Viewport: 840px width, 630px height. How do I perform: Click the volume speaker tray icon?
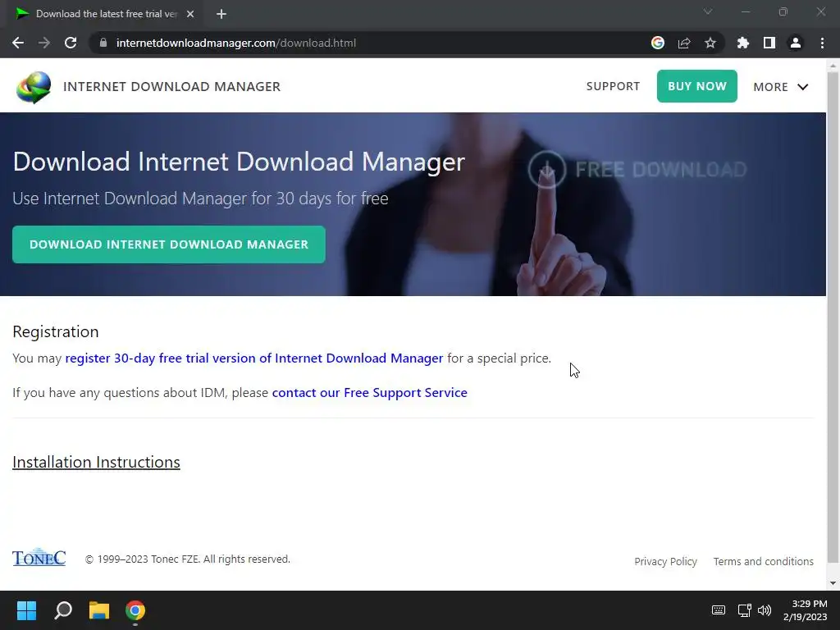point(765,610)
